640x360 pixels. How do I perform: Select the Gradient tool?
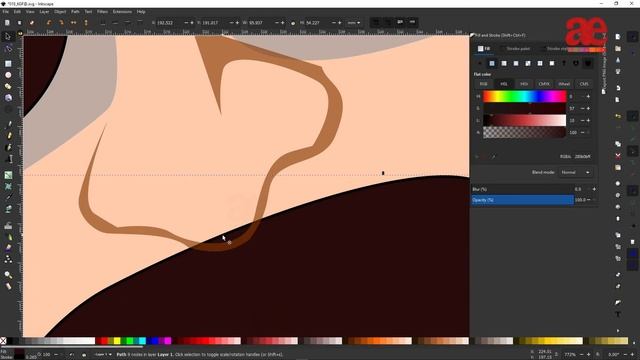[8, 175]
